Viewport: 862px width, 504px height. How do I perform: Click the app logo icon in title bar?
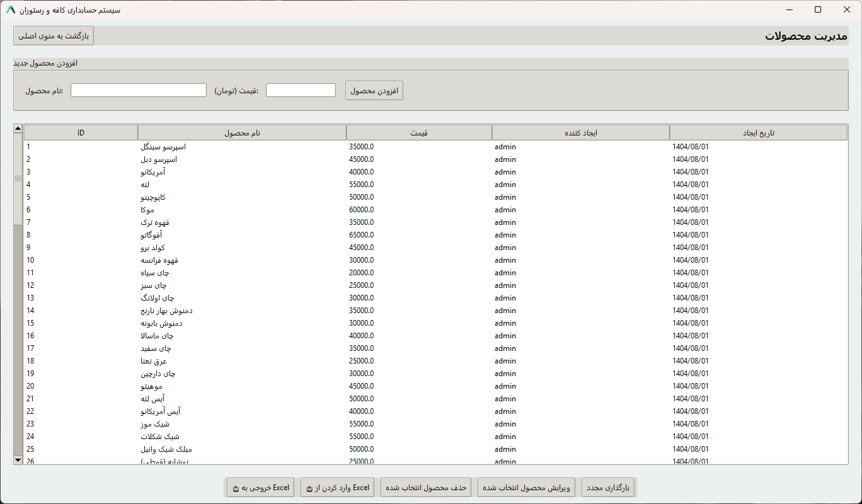(x=10, y=10)
